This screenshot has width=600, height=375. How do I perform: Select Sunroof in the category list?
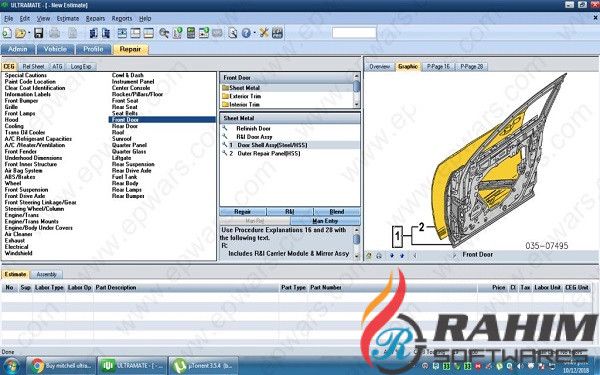point(122,139)
